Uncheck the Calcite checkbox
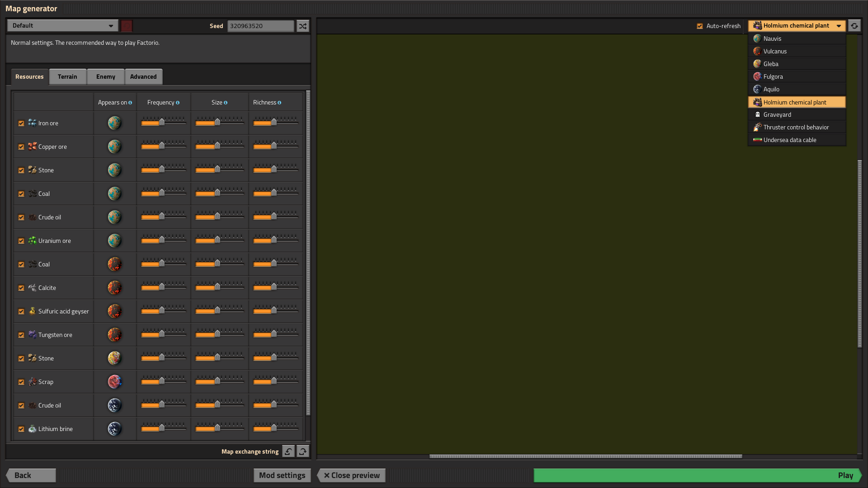Screen dimensions: 868x488 pos(21,288)
